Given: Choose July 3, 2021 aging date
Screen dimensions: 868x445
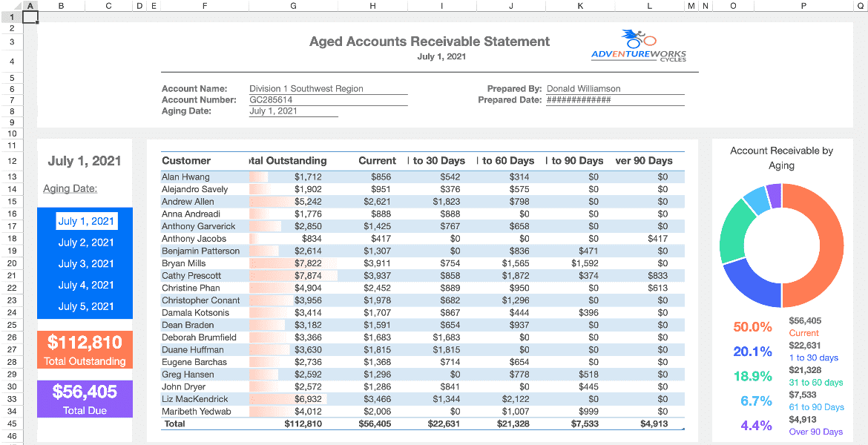Looking at the screenshot, I should tap(86, 264).
